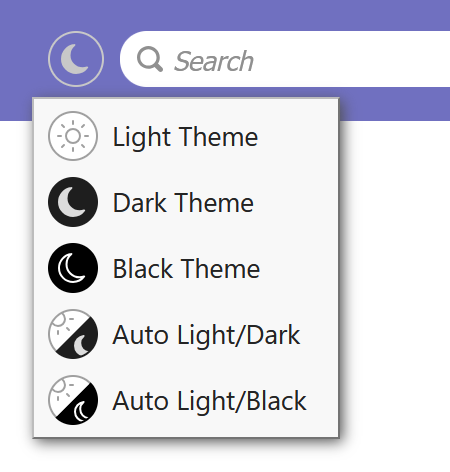
Task: Click the moon theme switcher button
Action: coord(76,59)
